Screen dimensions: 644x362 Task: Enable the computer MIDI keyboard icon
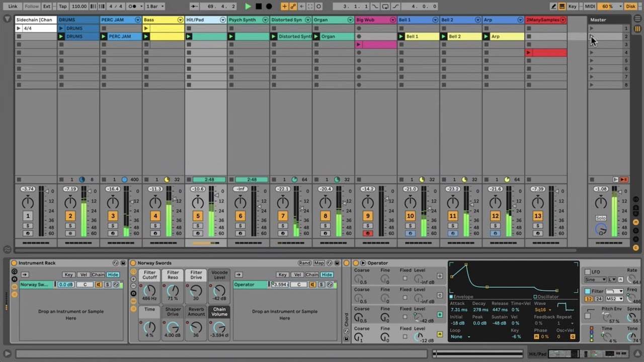pos(562,7)
